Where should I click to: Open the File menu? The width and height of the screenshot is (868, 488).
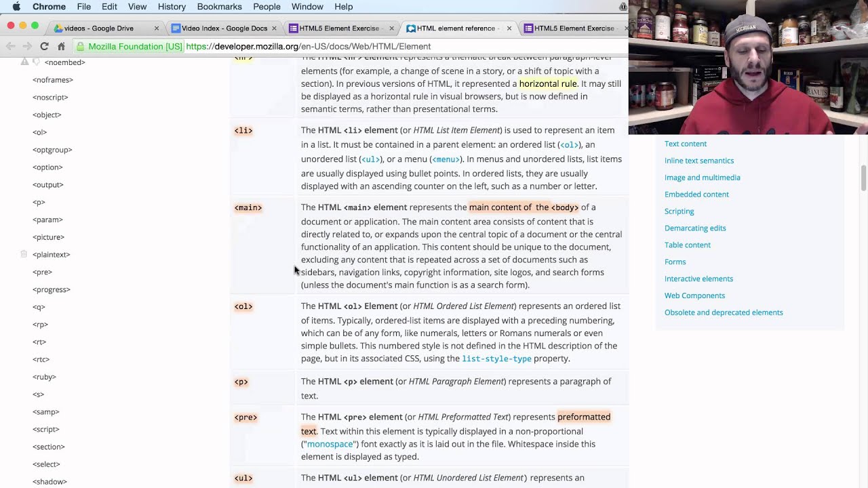[84, 7]
